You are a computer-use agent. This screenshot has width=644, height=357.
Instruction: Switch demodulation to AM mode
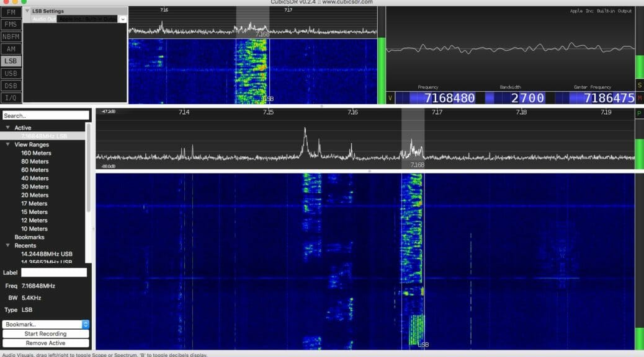(11, 48)
